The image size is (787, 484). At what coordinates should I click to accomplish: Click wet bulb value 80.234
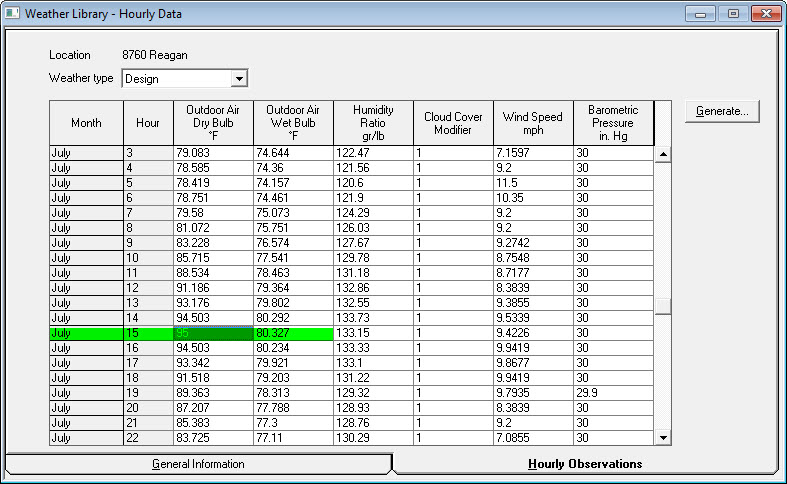coord(293,348)
